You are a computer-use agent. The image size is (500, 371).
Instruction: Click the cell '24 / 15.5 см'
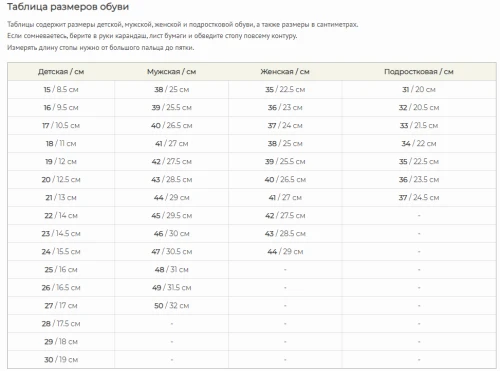pyautogui.click(x=61, y=252)
